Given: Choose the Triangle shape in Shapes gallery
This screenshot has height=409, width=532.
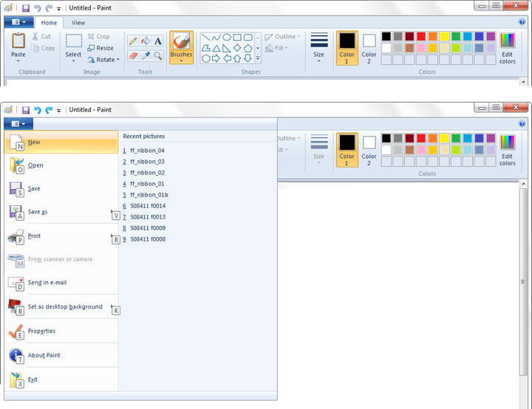Looking at the screenshot, I should [x=216, y=48].
